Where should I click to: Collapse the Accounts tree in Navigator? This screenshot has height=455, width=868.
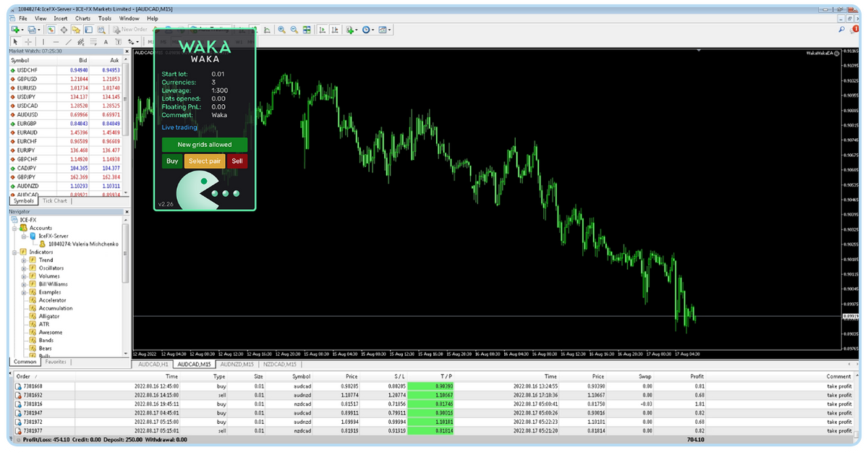tap(14, 227)
